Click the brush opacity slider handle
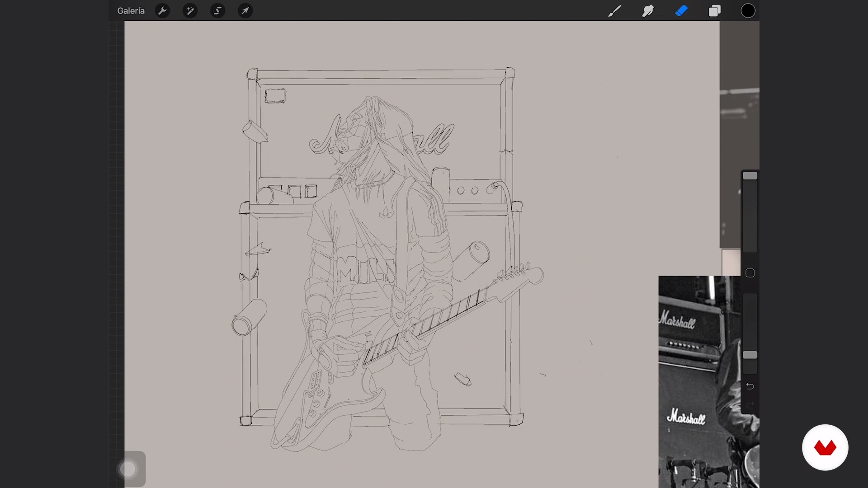 pos(750,355)
